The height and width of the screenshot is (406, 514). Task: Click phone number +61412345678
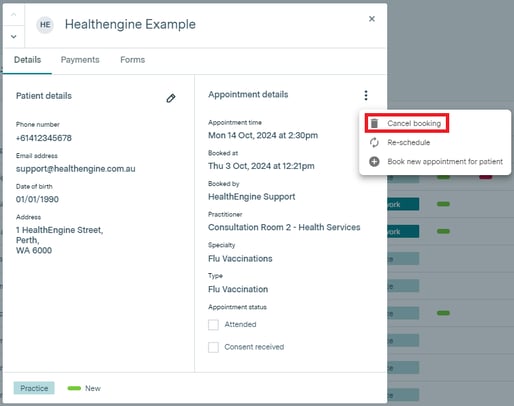44,138
